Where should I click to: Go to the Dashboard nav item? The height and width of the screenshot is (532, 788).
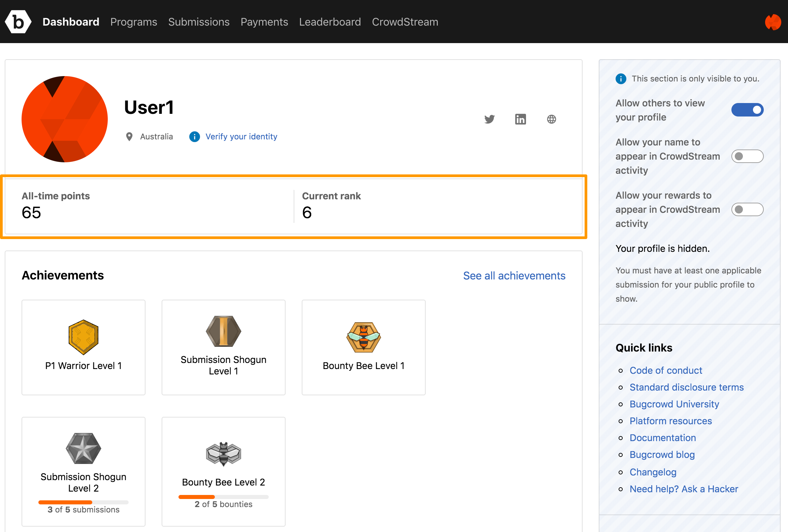click(71, 22)
